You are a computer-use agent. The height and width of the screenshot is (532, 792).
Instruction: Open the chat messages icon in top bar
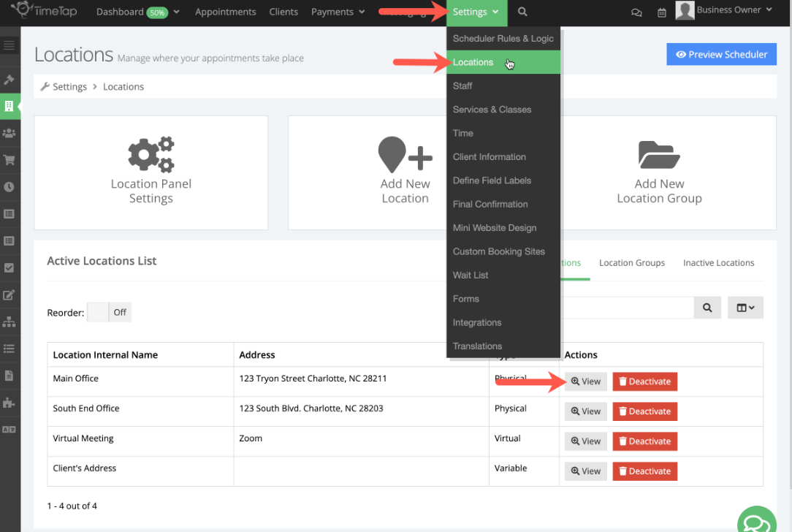pyautogui.click(x=636, y=12)
